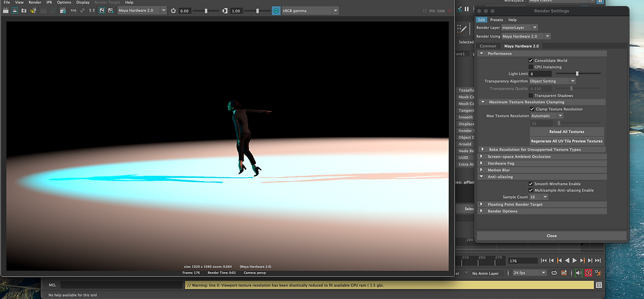Screen dimensions: 644x299
Task: Toggle the loop playback icon
Action: 555,273
